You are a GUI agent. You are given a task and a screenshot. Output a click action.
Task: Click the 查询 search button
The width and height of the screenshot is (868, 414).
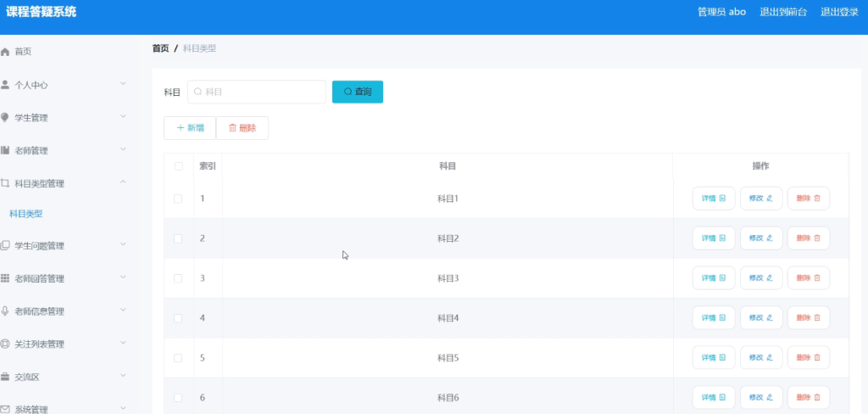[358, 92]
